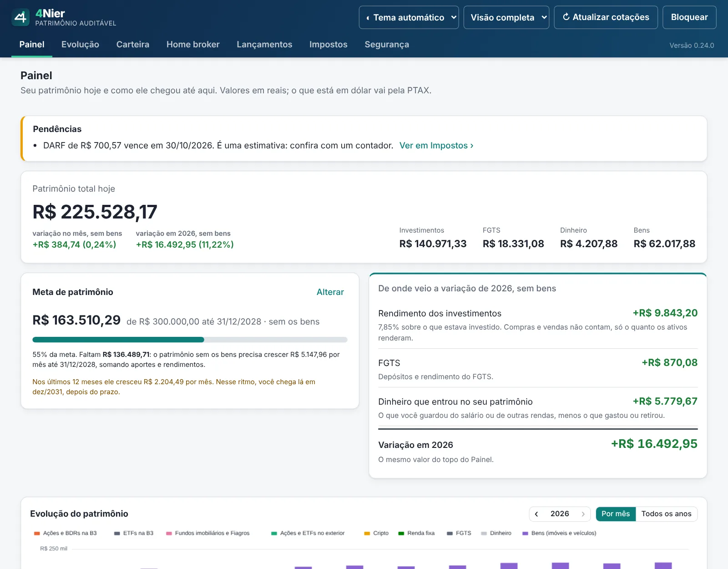Viewport: 728px width, 569px height.
Task: Click the Versão 0.24.0 label
Action: [x=692, y=46]
